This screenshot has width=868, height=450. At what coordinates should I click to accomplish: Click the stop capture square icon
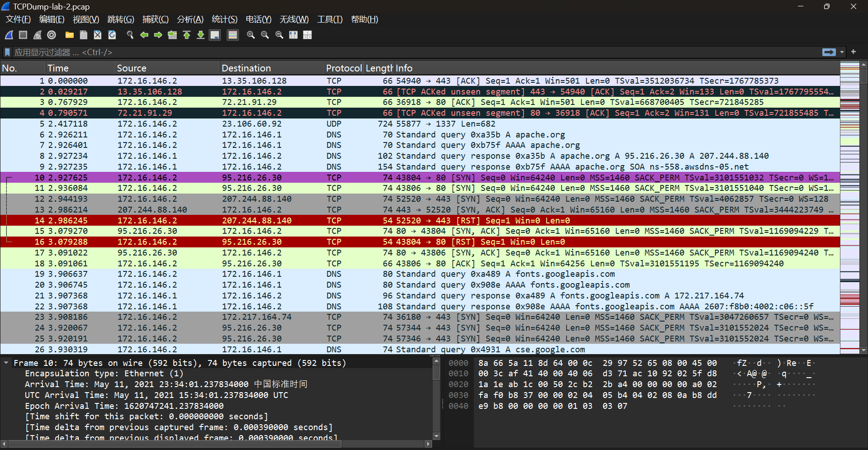(x=23, y=35)
